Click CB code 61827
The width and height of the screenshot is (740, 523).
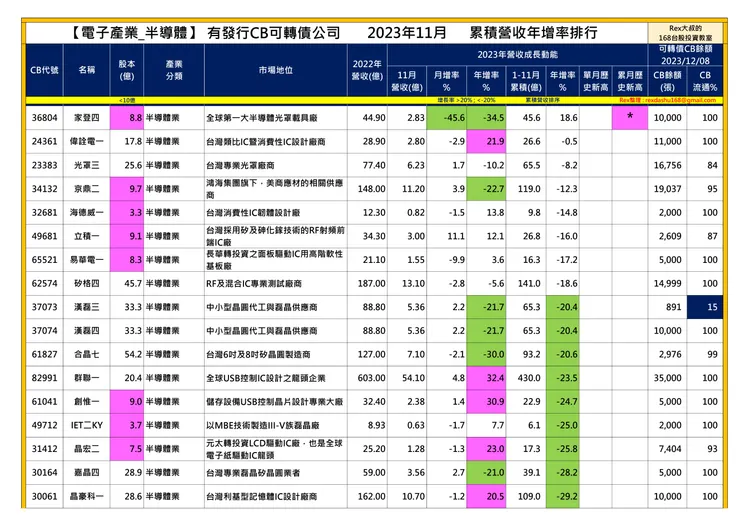coord(44,354)
